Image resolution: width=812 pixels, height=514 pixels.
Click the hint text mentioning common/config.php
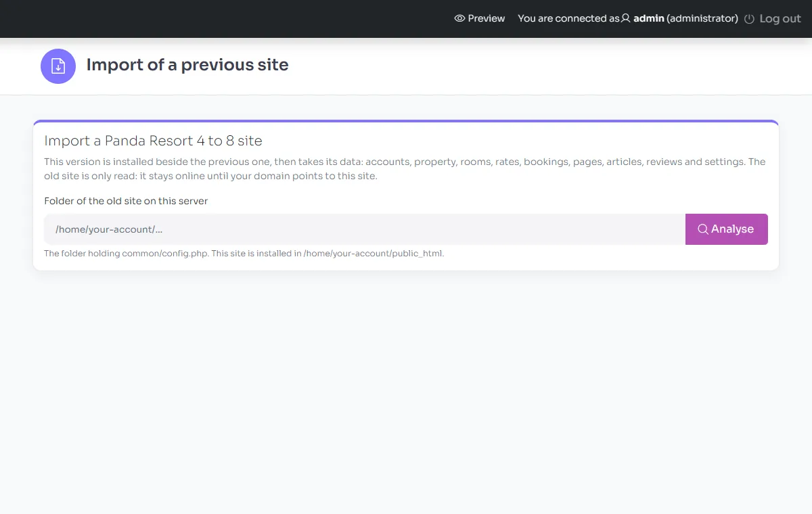coord(244,254)
